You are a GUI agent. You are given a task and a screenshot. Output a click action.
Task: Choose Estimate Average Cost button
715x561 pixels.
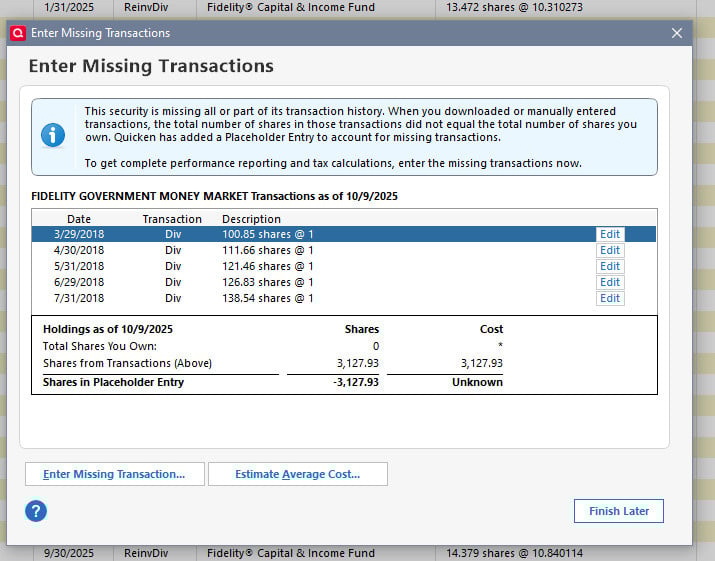click(x=298, y=474)
